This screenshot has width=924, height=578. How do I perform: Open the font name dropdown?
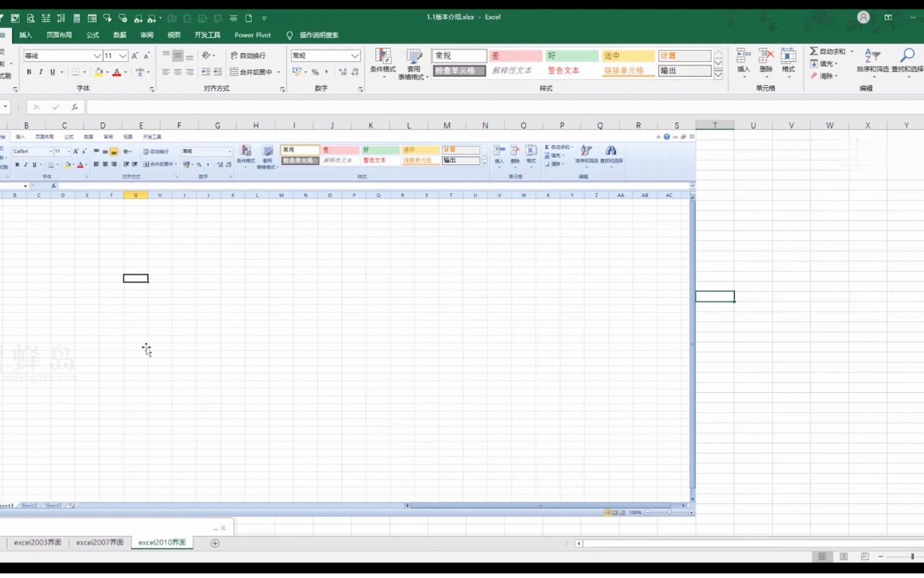click(98, 56)
